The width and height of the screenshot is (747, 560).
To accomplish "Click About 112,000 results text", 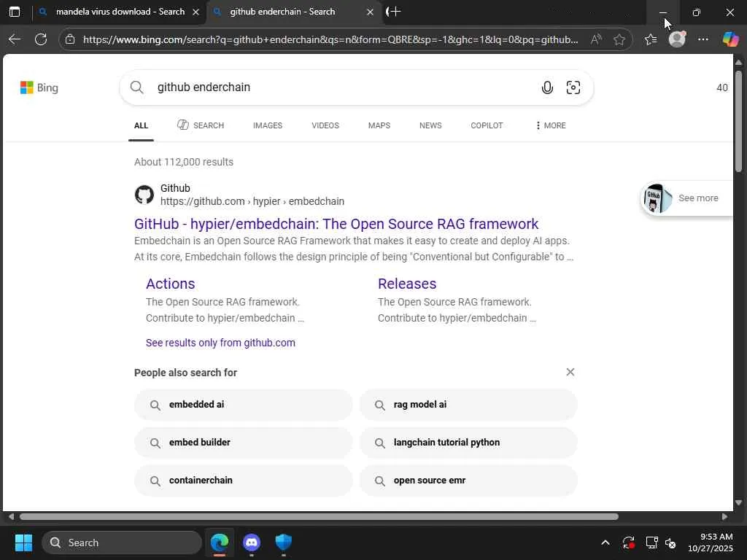I will click(x=184, y=162).
